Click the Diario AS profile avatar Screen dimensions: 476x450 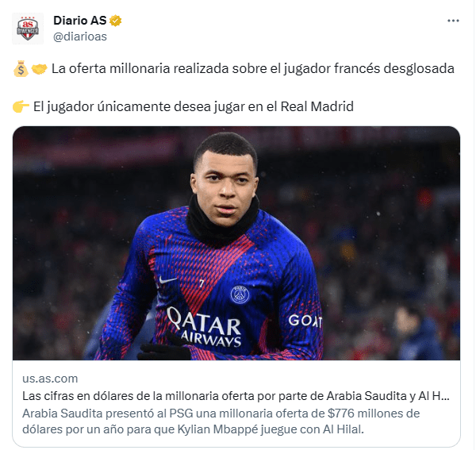point(28,29)
